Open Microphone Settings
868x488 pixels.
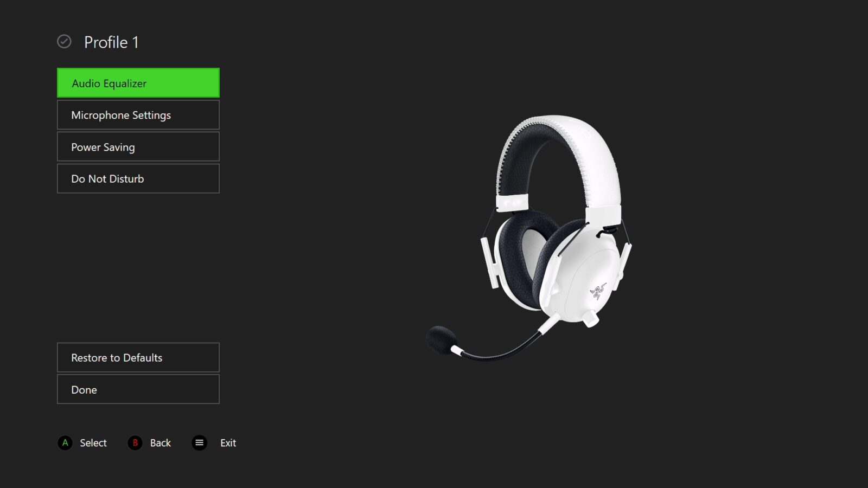138,115
